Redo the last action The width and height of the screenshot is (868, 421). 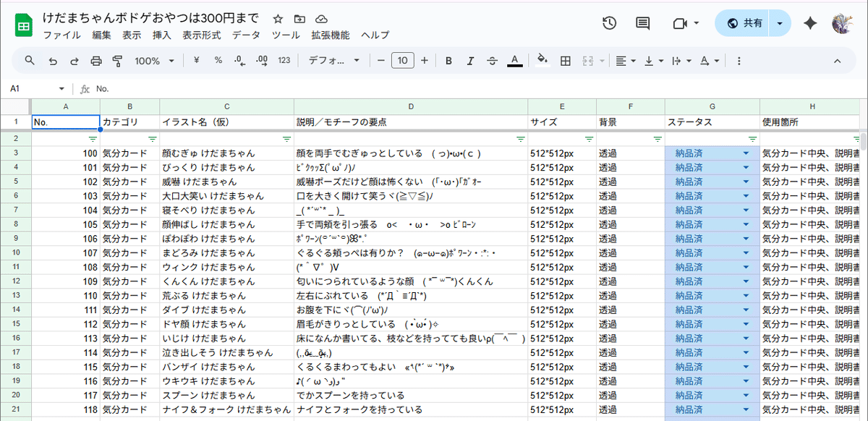pyautogui.click(x=75, y=61)
